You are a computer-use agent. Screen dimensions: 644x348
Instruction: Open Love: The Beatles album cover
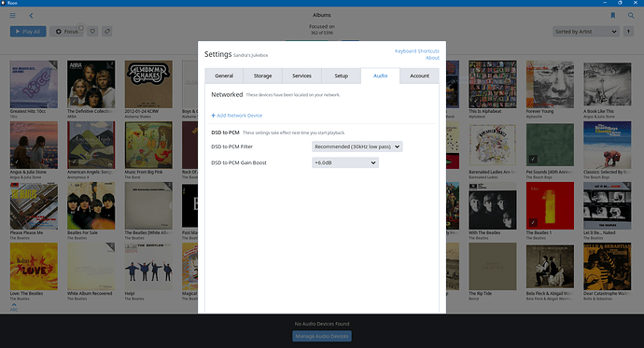[34, 267]
